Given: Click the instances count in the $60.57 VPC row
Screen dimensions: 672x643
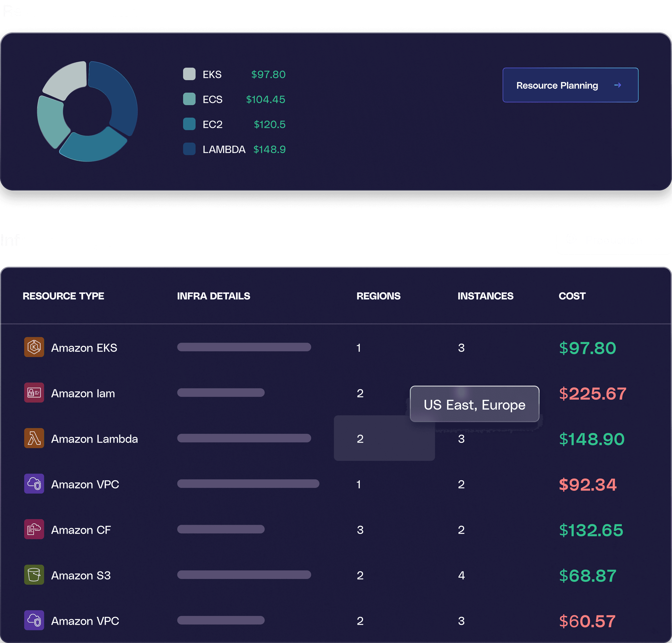Looking at the screenshot, I should point(461,621).
